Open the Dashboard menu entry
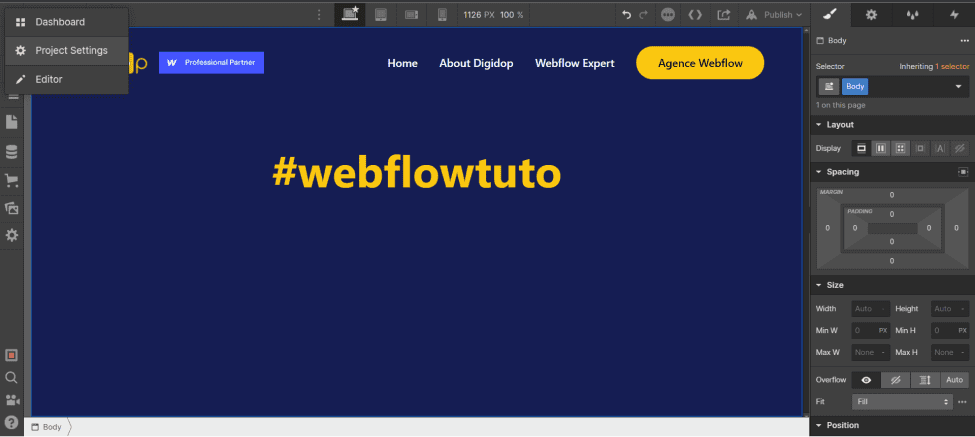This screenshot has height=437, width=975. (67, 22)
